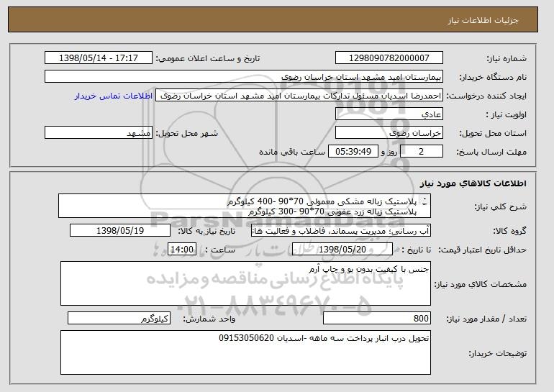Click the need number field 1298090782000007
This screenshot has height=392, width=554.
point(389,58)
